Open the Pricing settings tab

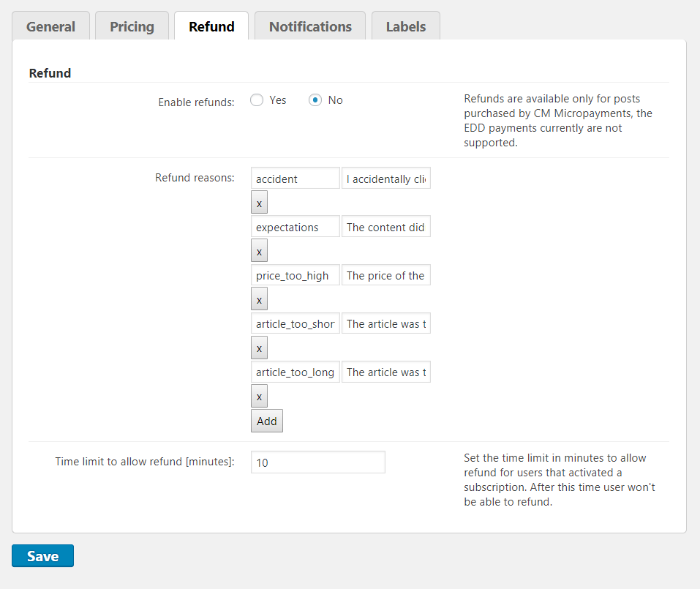click(x=132, y=26)
